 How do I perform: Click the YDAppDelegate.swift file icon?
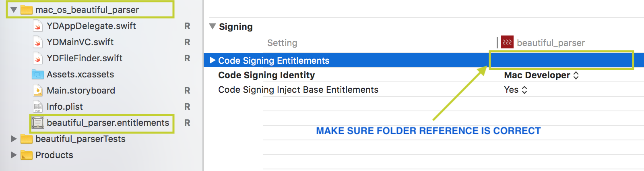37,26
